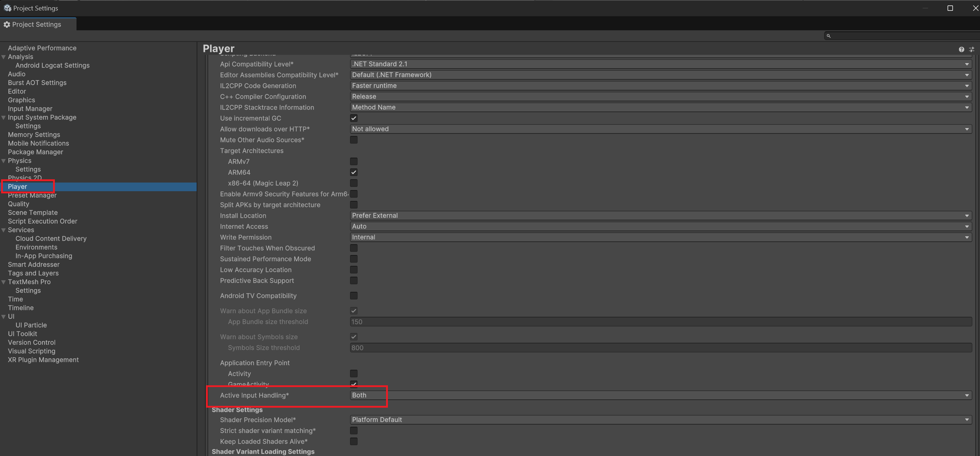Disable the ARM64 architecture checkbox

click(353, 172)
